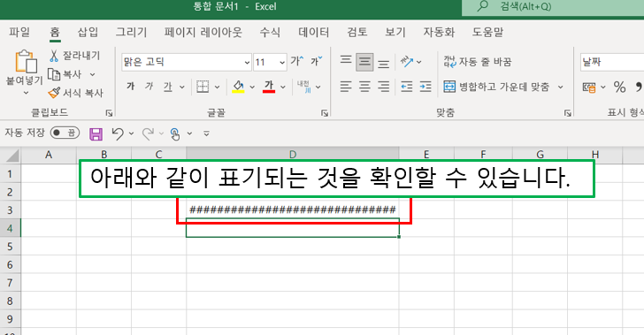This screenshot has height=335, width=644.
Task: Toggle italic formatting (기울임 가)
Action: 149,87
